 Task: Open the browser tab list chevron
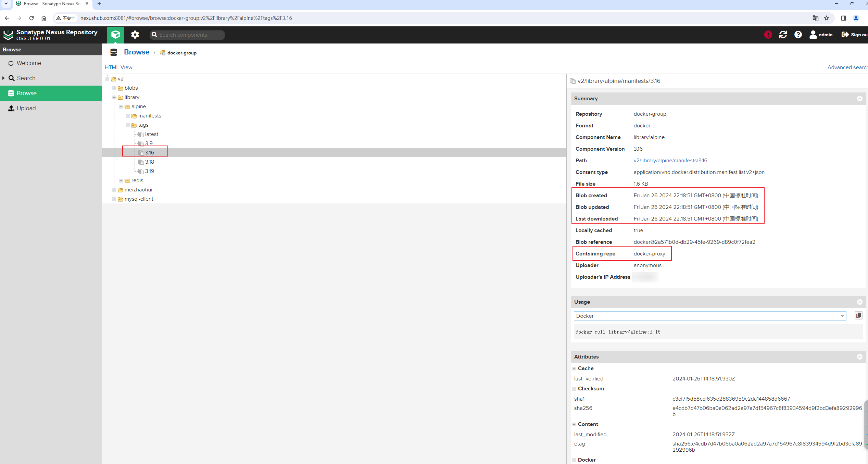(6, 4)
